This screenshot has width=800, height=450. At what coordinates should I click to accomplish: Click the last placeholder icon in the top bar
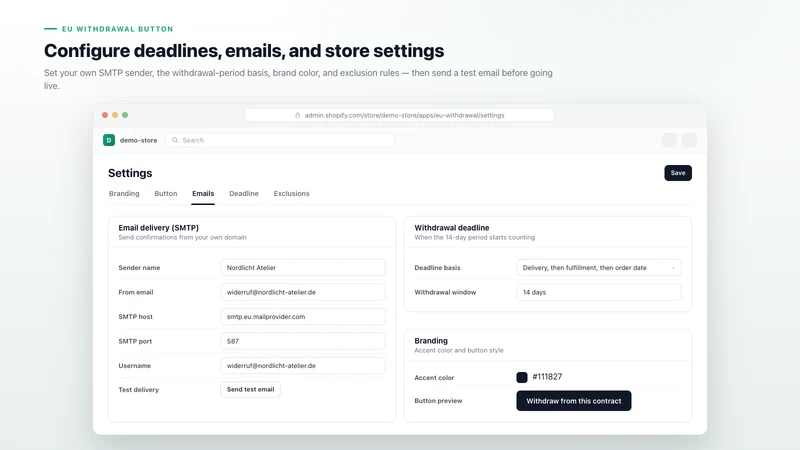click(x=689, y=140)
